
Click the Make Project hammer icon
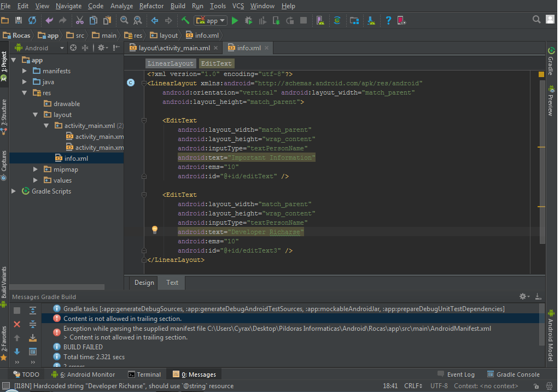tap(185, 20)
